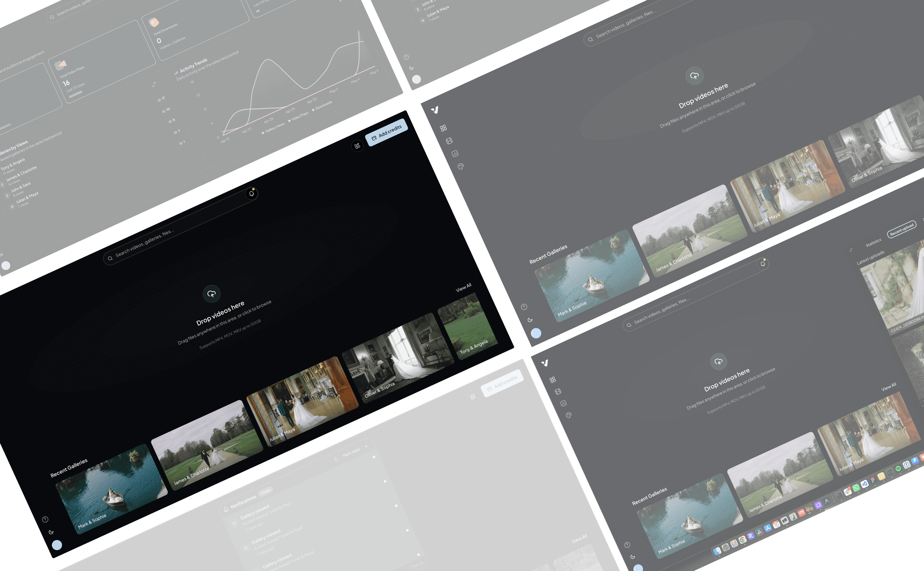
Task: Click View All in the notifications window
Action: 579,539
